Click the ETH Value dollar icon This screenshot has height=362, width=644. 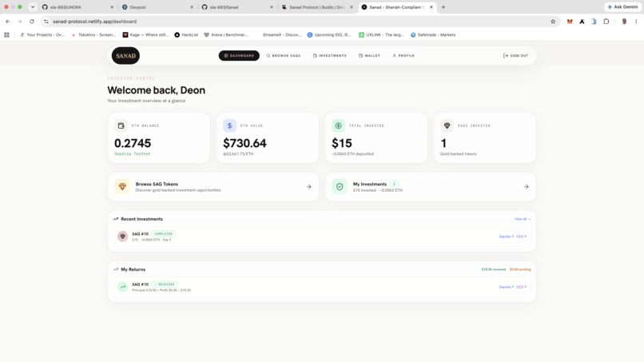229,125
